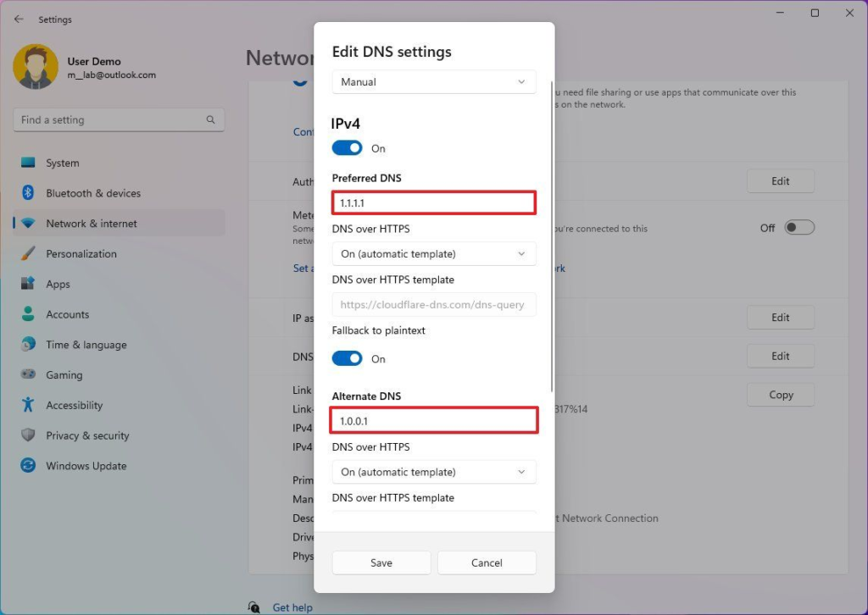Open Windows Update sync icon
Screen dimensions: 868x615
[28, 466]
